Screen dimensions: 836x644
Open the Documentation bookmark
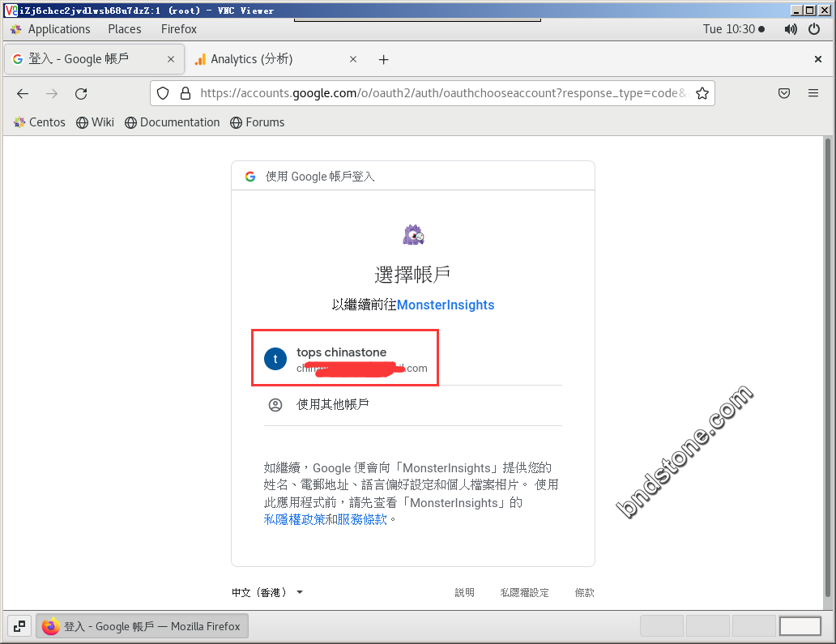(x=173, y=122)
